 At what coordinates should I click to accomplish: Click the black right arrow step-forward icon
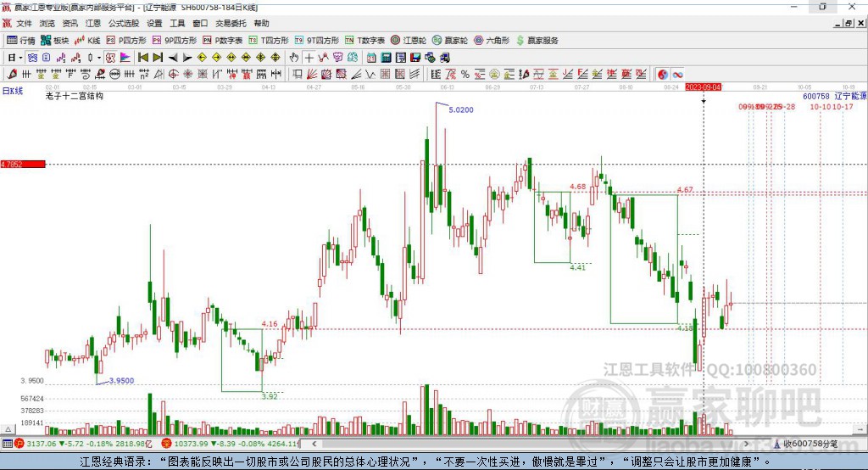tap(187, 58)
